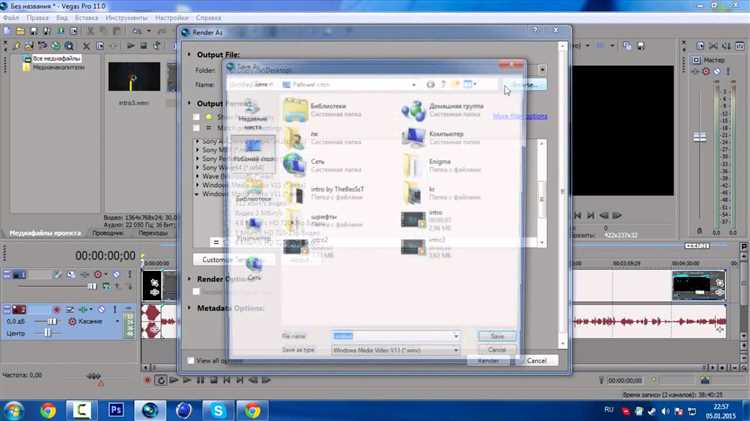Open the Настройки menu
Image resolution: width=750 pixels, height=421 pixels.
(172, 18)
